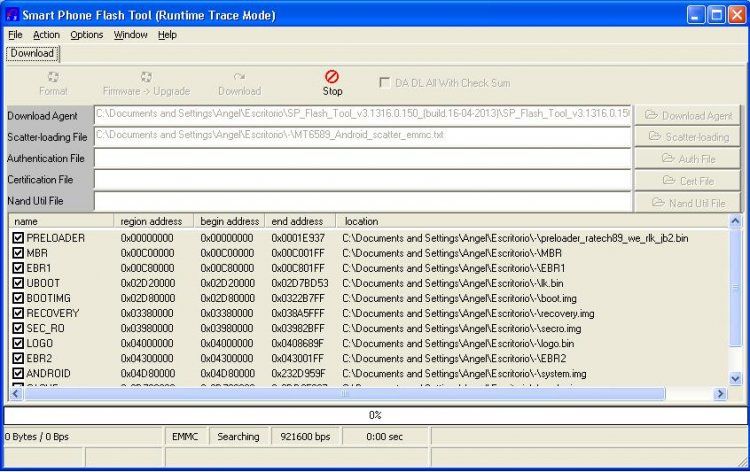The width and height of the screenshot is (750, 472).
Task: Uncheck the ANDROID partition checkbox
Action: pyautogui.click(x=18, y=373)
